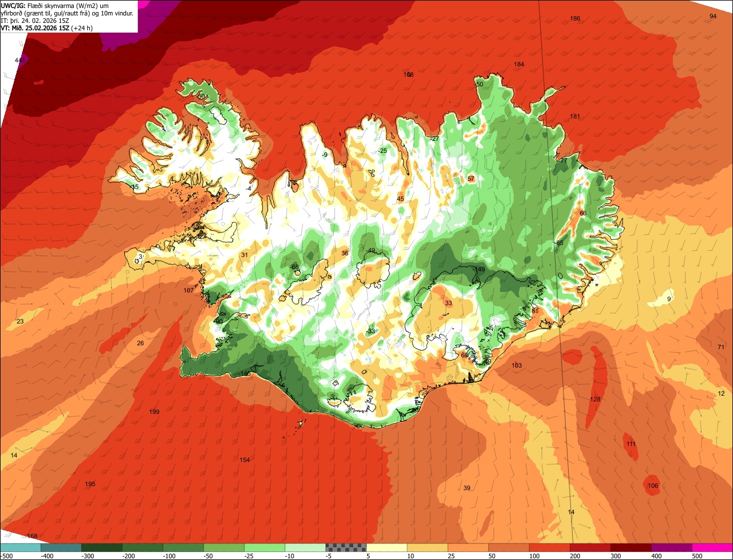Pick the red-orange swatch between 100 and 200
Image resolution: width=733 pixels, height=560 pixels.
(549, 547)
